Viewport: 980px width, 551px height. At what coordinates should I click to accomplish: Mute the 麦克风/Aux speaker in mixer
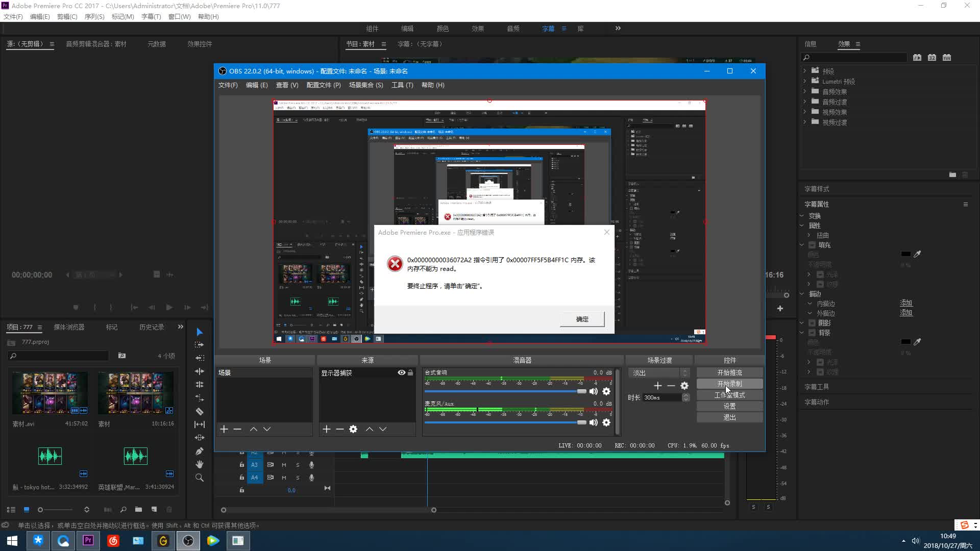point(593,422)
